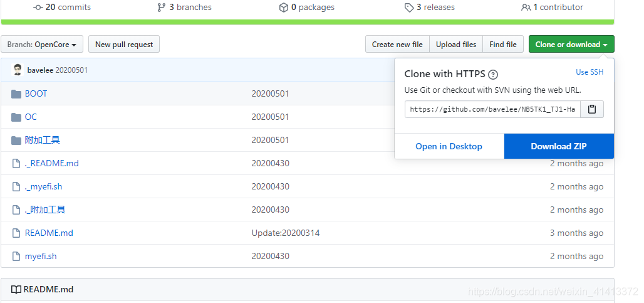Open commit message 20200430 in myefi.sh row
644x303 pixels.
(x=270, y=256)
